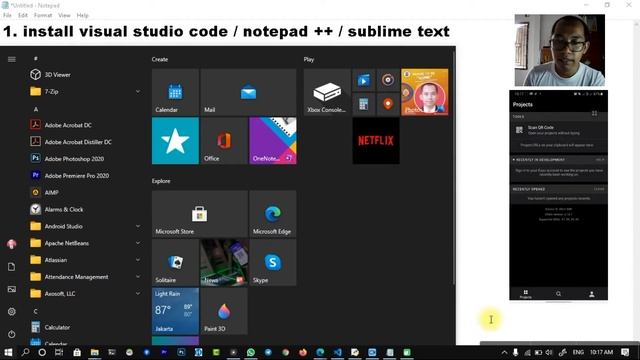This screenshot has width=640, height=360.
Task: Launch the Netflix tile
Action: [376, 141]
